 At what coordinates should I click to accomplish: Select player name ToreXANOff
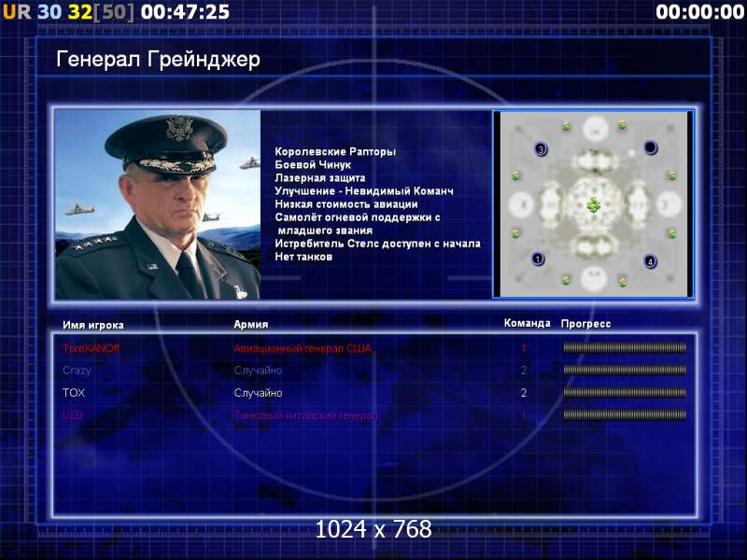point(91,348)
